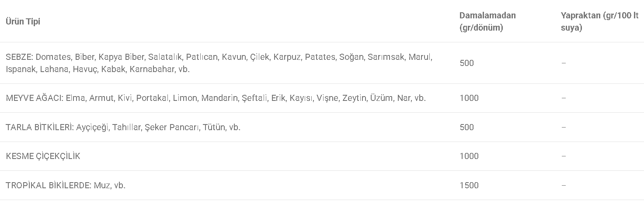The image size is (644, 204).
Task: Select the TROPİKAL BİKİLERDE row text
Action: [x=66, y=185]
